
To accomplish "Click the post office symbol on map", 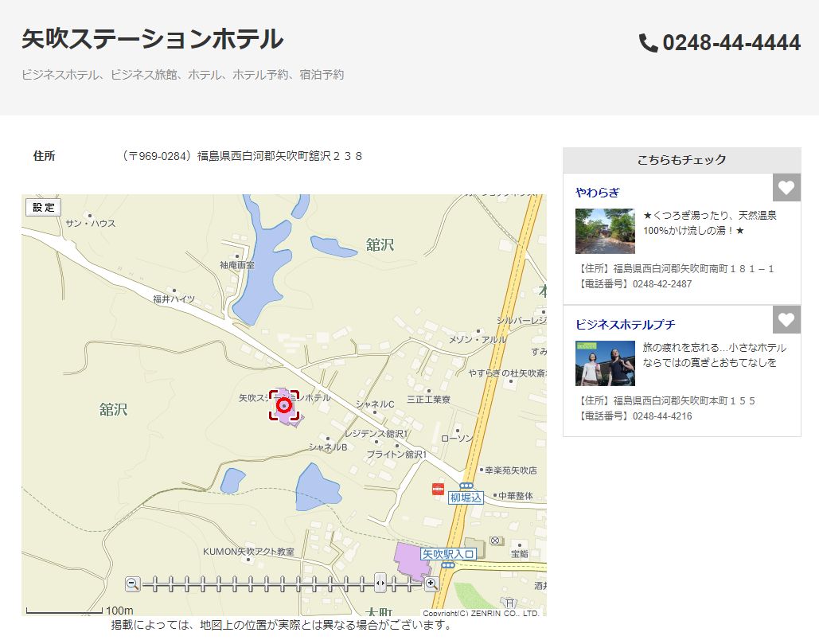I will [x=494, y=541].
